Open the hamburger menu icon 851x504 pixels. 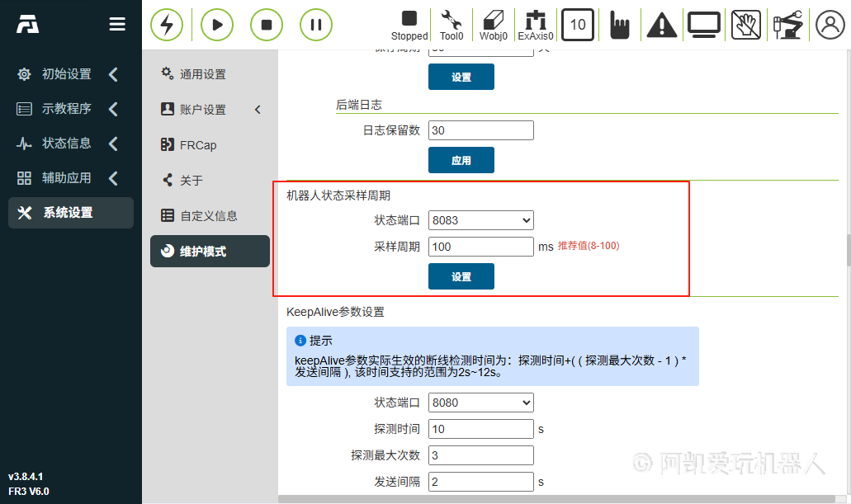pyautogui.click(x=118, y=25)
